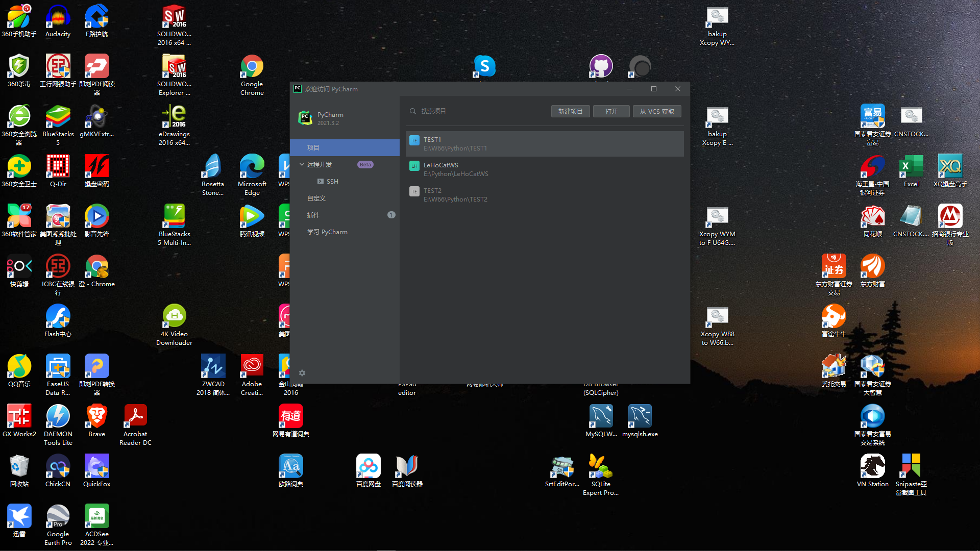Select the SOLIDWORKS 2016 x64 desktop icon
The width and height of the screenshot is (980, 551).
click(175, 25)
